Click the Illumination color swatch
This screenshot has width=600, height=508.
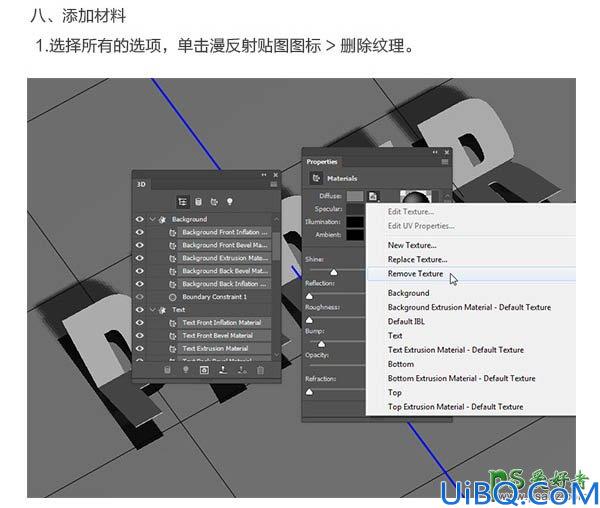355,222
